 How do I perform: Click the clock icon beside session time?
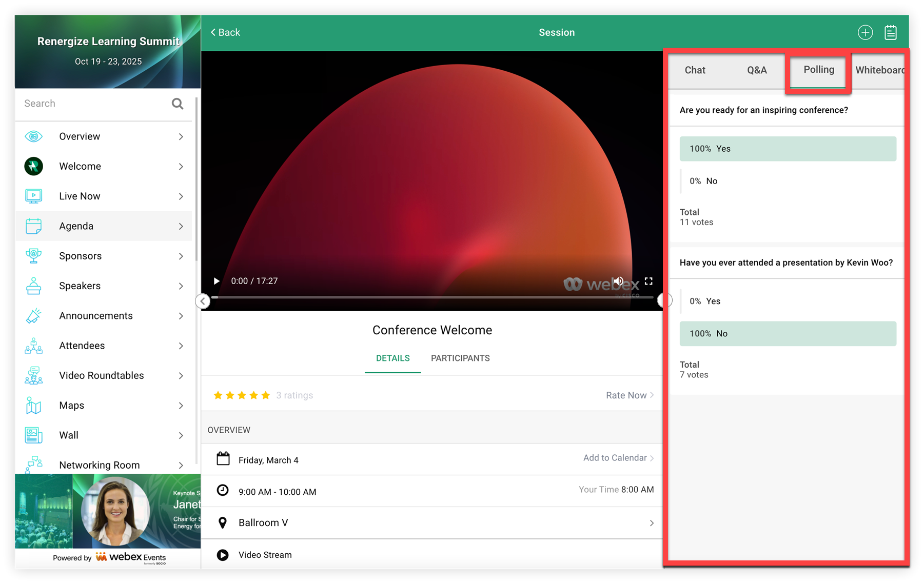(x=223, y=490)
